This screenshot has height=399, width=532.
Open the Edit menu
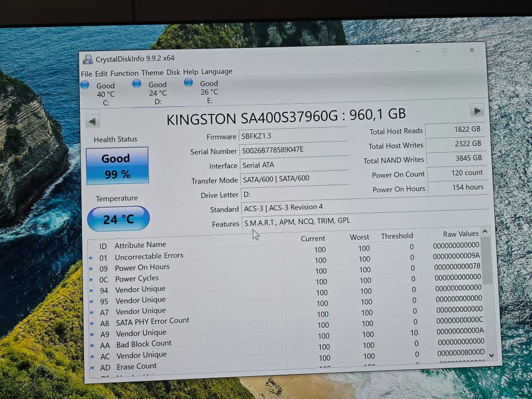click(101, 73)
